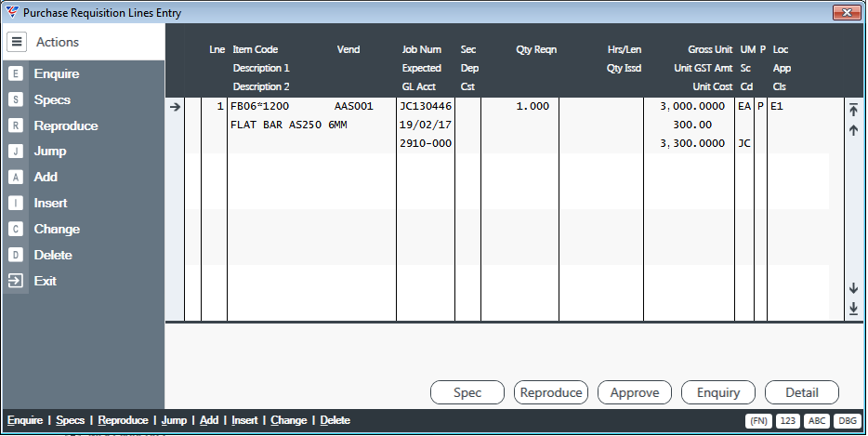Click the Item Code column header
868x436 pixels.
pos(256,49)
